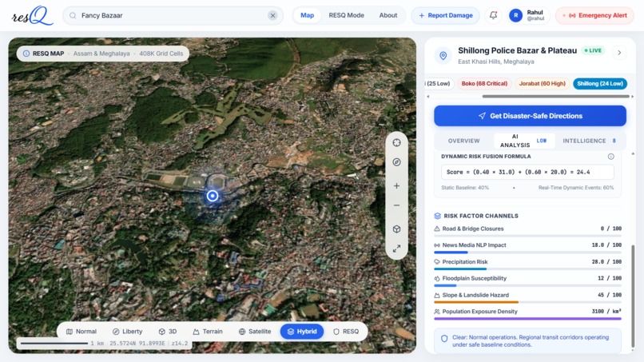
Task: Select 3D map style
Action: point(168,332)
